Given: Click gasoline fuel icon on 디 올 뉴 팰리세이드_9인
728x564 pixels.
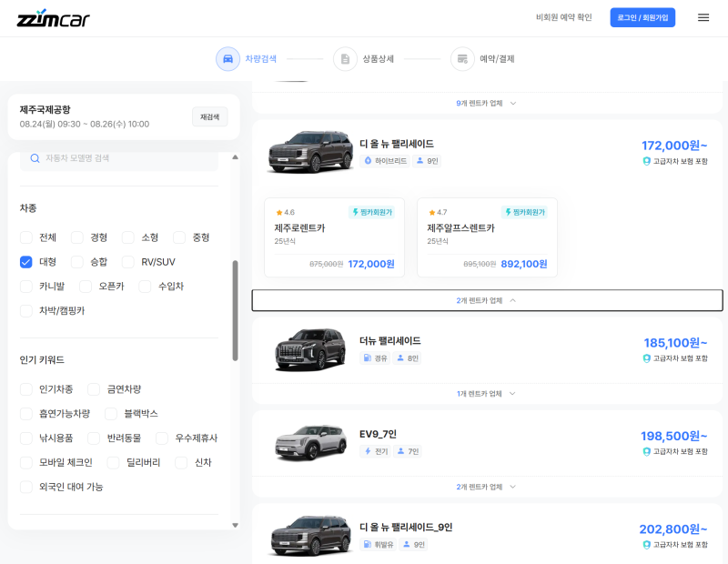Looking at the screenshot, I should [x=368, y=544].
